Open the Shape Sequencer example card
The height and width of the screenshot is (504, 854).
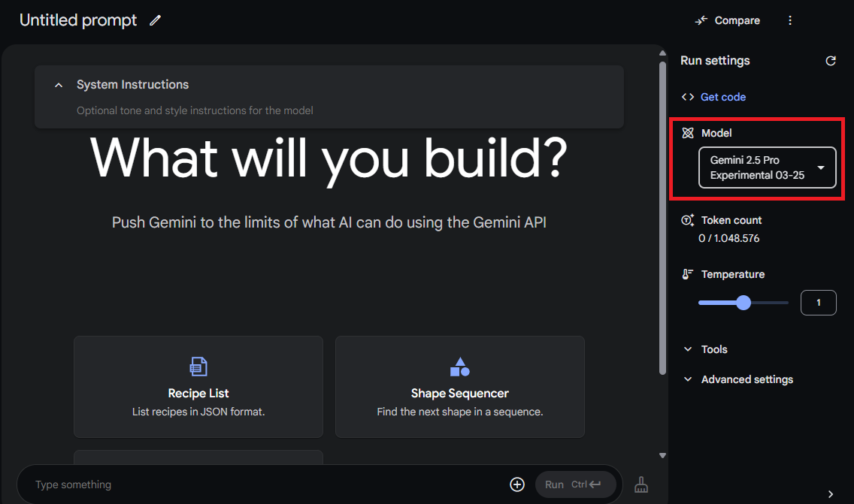tap(459, 386)
